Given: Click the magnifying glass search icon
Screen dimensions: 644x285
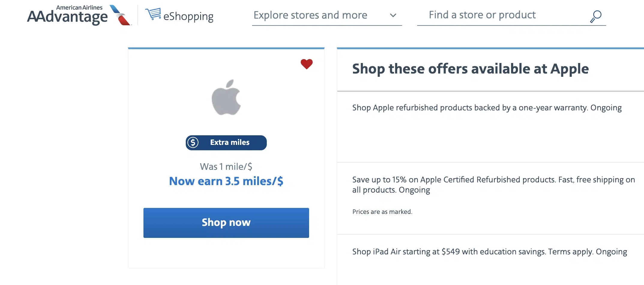Looking at the screenshot, I should pyautogui.click(x=596, y=16).
